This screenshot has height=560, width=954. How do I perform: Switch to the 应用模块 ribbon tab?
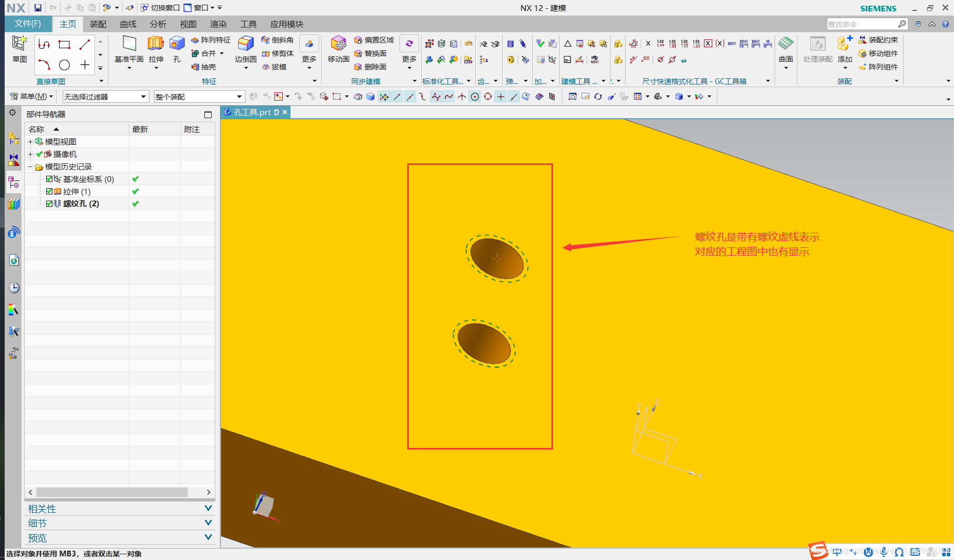pos(286,24)
